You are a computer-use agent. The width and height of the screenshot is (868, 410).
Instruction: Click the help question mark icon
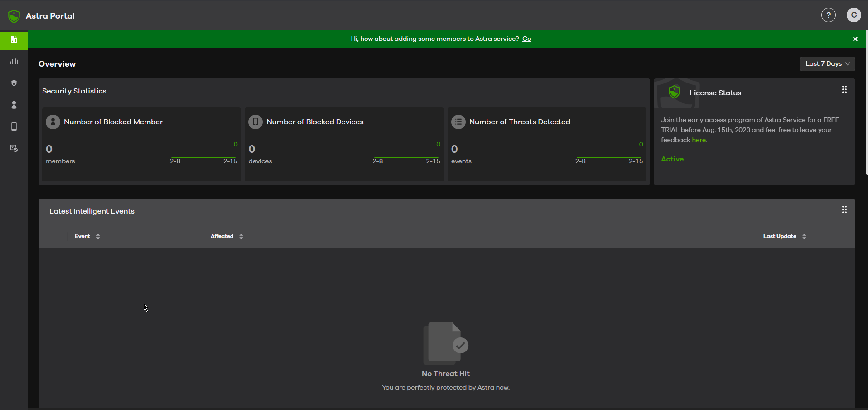(x=828, y=15)
